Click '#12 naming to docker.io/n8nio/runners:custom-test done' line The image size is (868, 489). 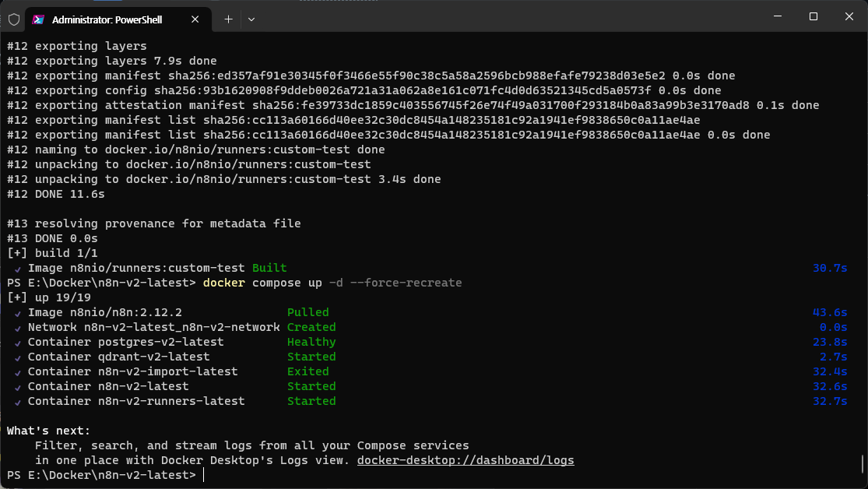click(196, 150)
